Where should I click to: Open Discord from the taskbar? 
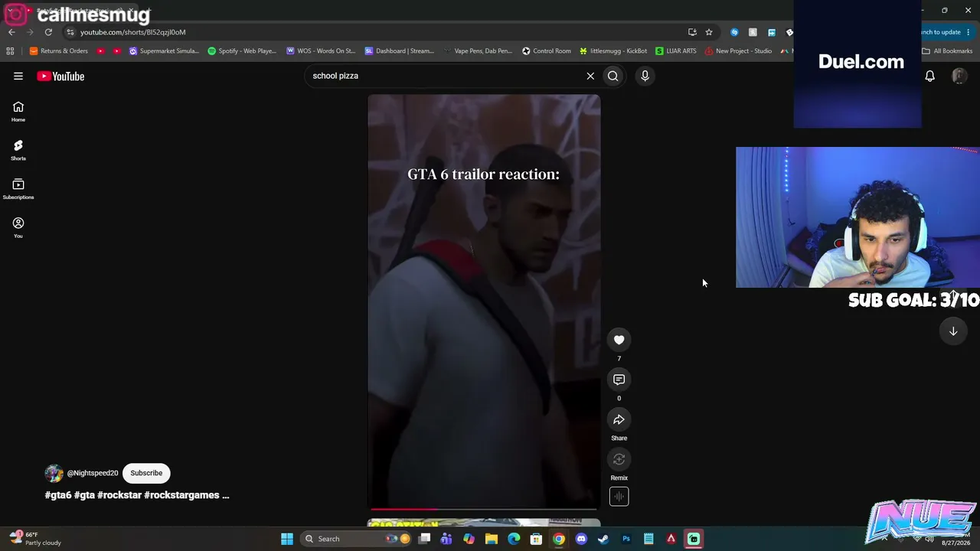(581, 539)
